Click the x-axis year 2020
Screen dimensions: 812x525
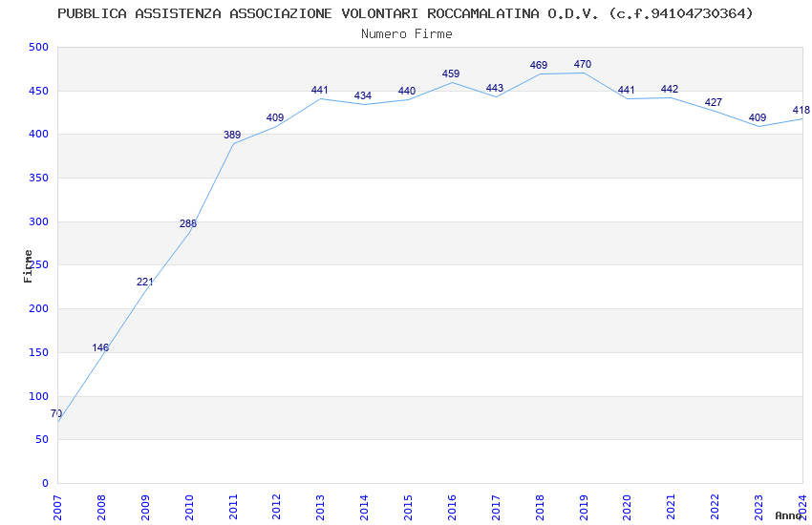click(x=627, y=508)
